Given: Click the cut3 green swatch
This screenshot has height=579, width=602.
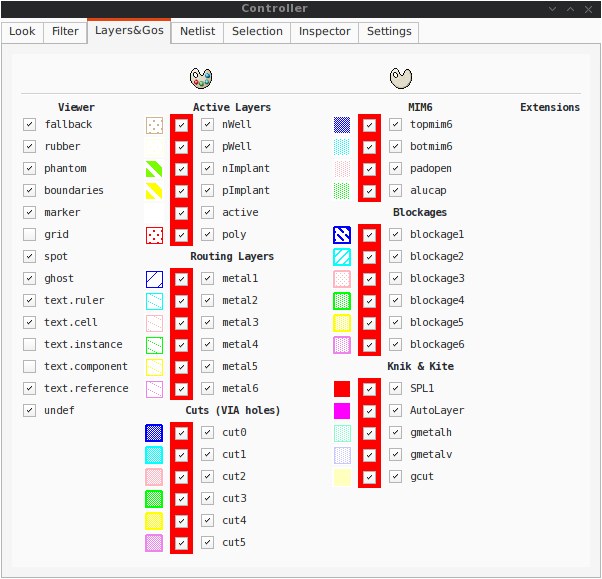Looking at the screenshot, I should [154, 499].
